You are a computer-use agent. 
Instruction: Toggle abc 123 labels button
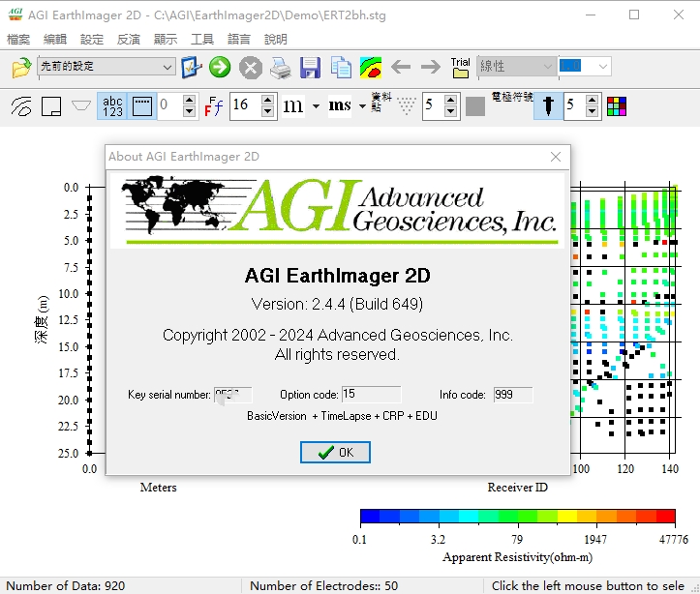coord(112,106)
